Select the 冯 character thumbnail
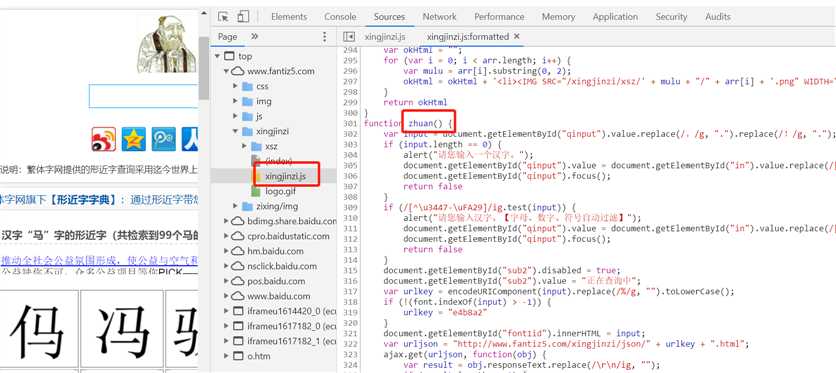 coord(122,328)
